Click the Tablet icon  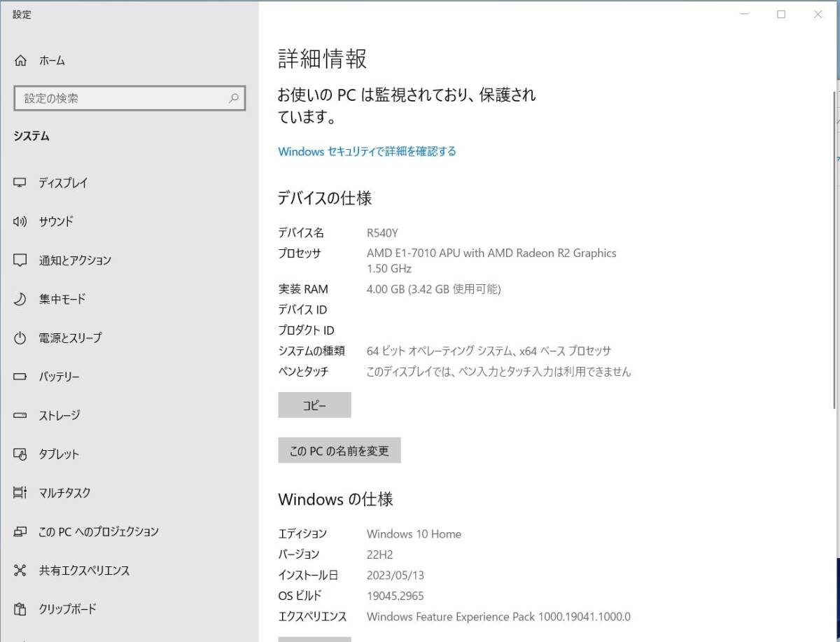pos(20,454)
